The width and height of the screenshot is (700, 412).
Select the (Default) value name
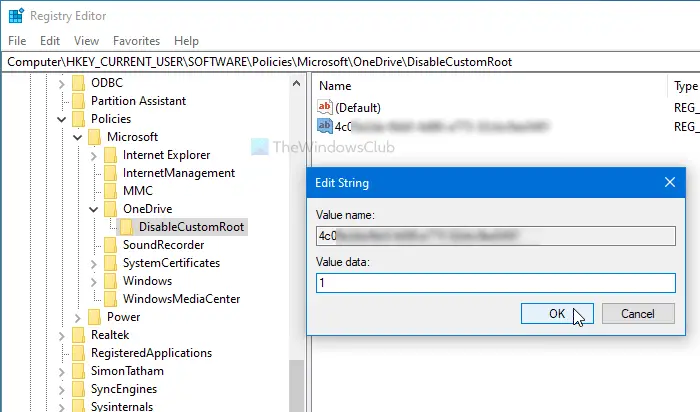(x=358, y=108)
